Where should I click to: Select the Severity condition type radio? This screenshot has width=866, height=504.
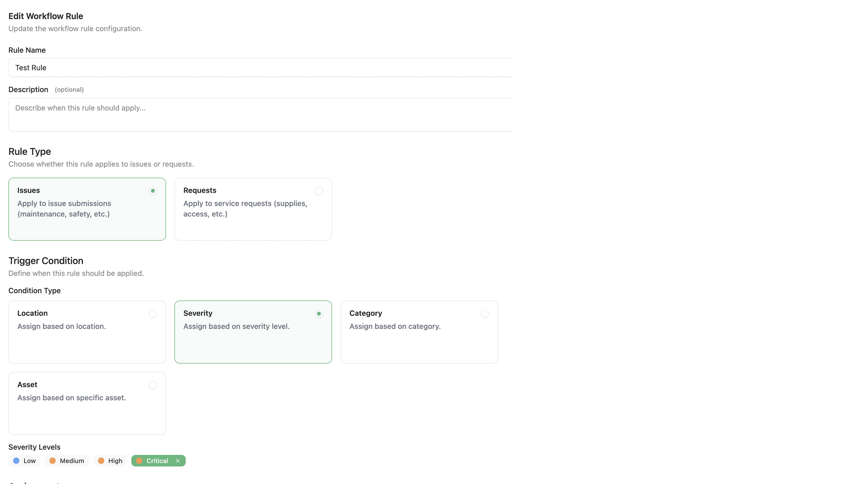(319, 314)
